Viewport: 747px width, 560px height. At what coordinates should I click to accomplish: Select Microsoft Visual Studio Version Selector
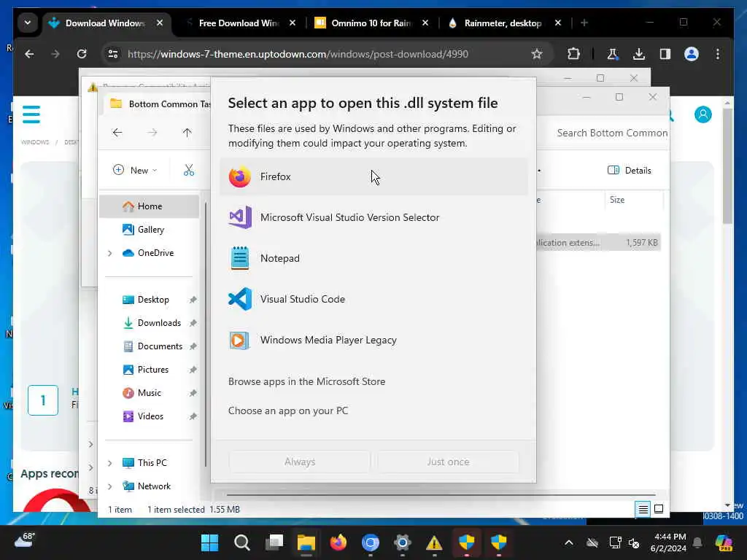pyautogui.click(x=373, y=217)
